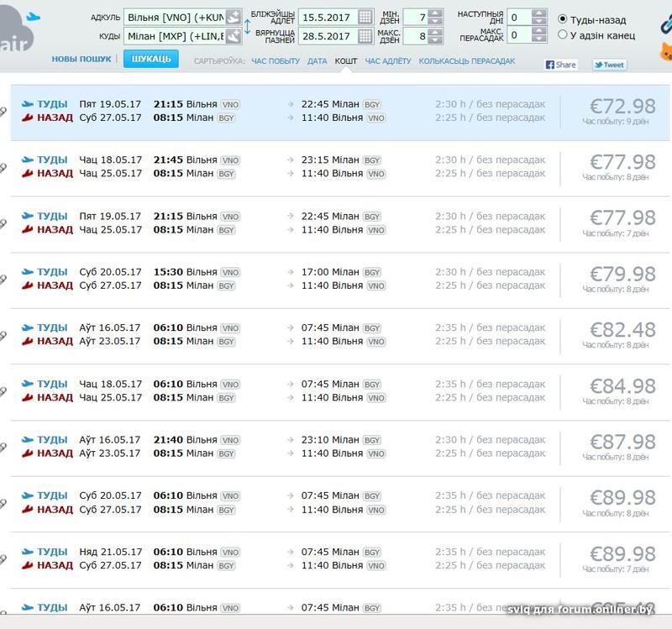
Task: Sort results by Колькасьць перасадак
Action: coord(467,61)
